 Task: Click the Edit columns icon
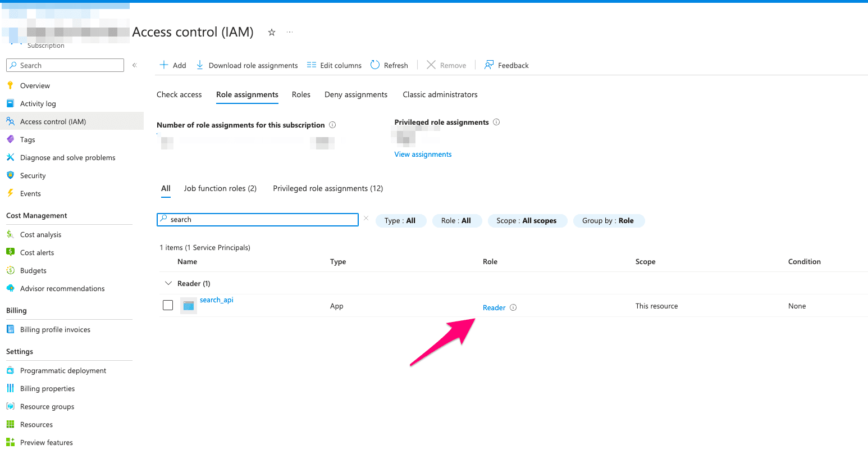click(x=312, y=65)
